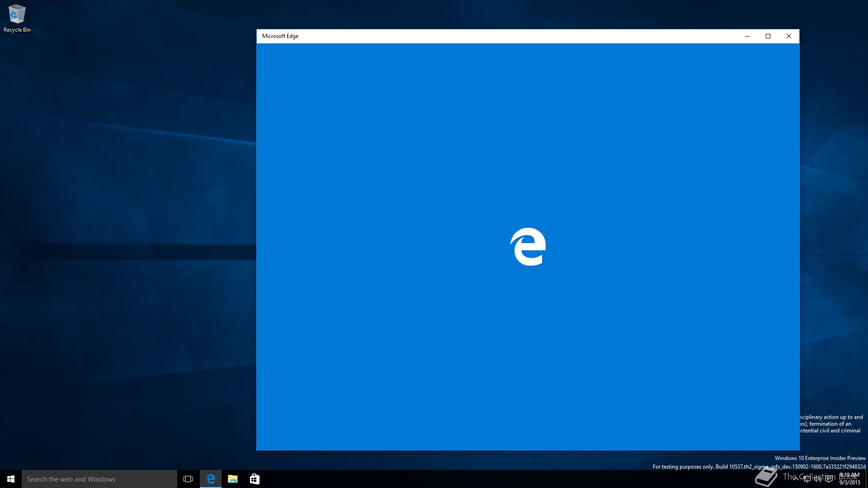868x488 pixels.
Task: Click the Microsoft Edge title bar text
Action: (x=280, y=36)
